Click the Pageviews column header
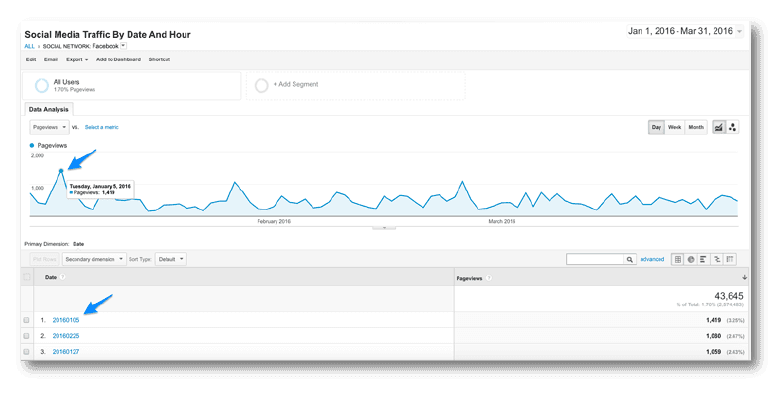The image size is (768, 409). (x=469, y=278)
